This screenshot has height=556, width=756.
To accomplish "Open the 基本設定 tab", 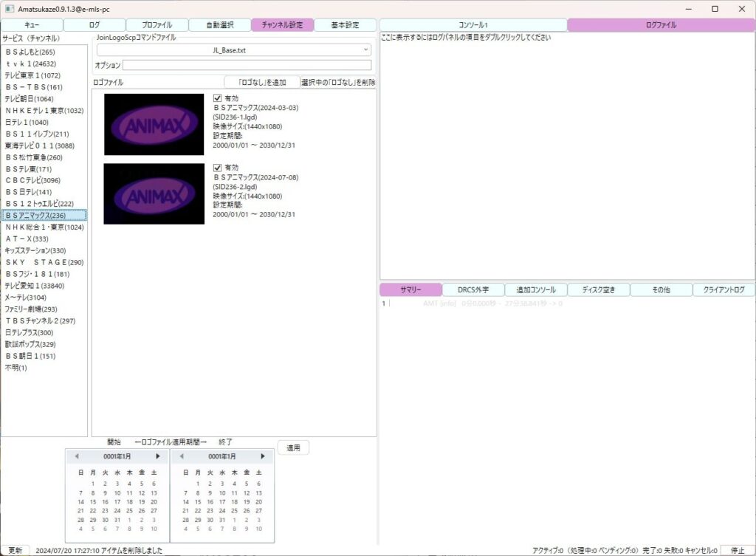I will click(345, 25).
